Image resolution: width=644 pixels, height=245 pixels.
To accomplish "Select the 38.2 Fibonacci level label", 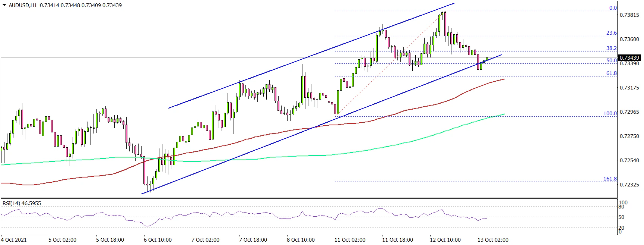I will click(x=611, y=48).
